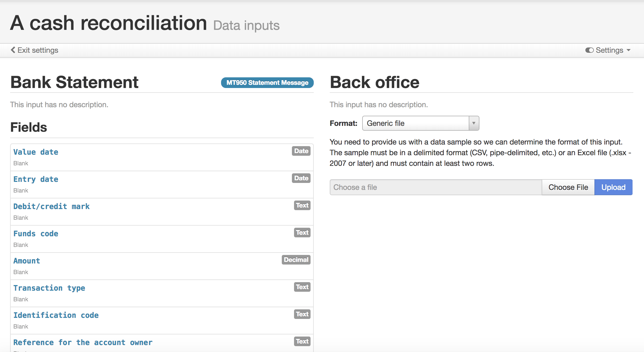Click the back chevron beside Exit settings
This screenshot has height=352, width=644.
[x=13, y=50]
